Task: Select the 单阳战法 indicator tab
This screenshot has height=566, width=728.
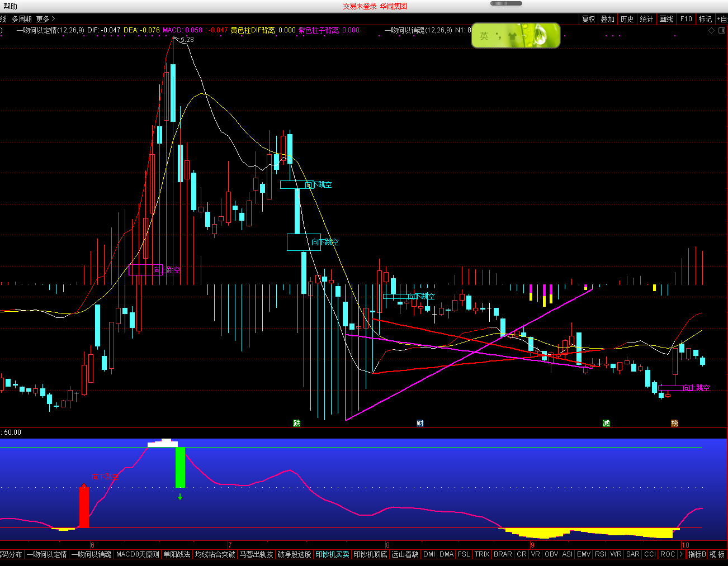Action: pos(177,554)
